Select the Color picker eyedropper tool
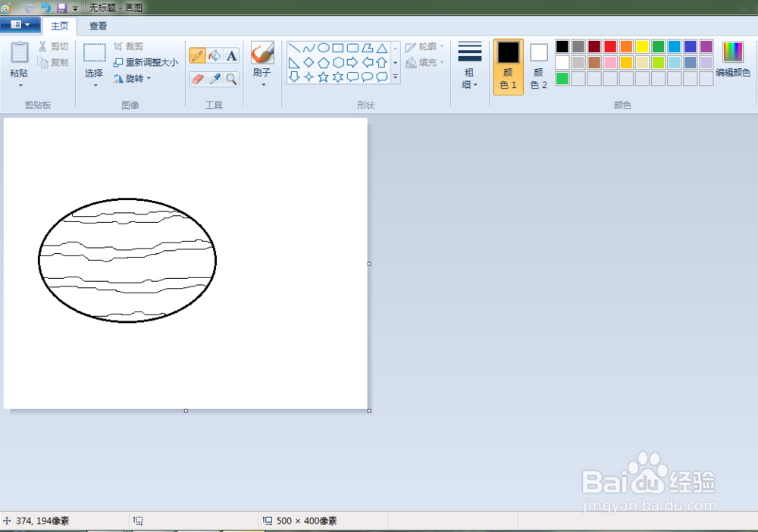Screen dimensions: 758x532 215,79
